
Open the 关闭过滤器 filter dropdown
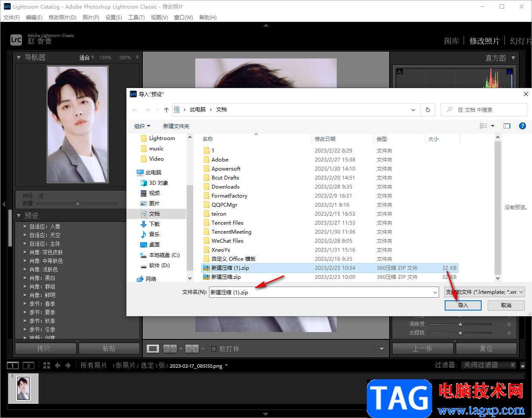tap(489, 365)
